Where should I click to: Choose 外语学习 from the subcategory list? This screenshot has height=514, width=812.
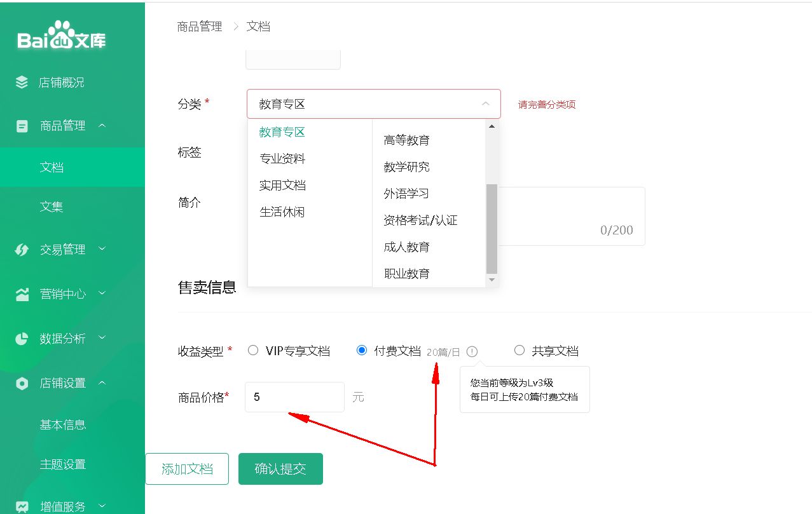[x=406, y=194]
